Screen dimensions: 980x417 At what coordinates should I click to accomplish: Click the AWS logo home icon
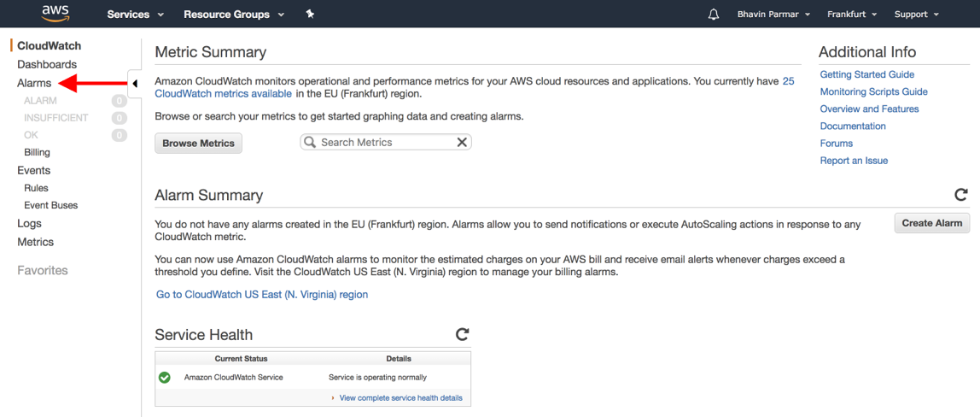(x=55, y=13)
